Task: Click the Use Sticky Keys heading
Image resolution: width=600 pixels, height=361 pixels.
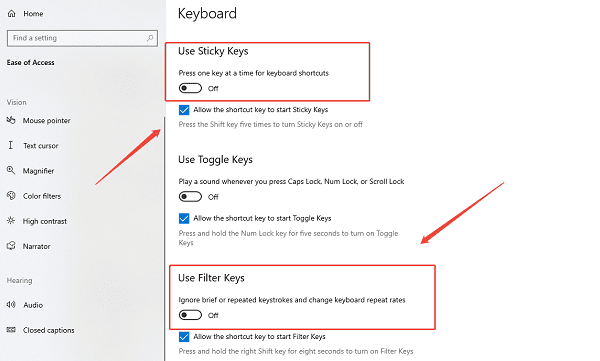Action: [213, 51]
